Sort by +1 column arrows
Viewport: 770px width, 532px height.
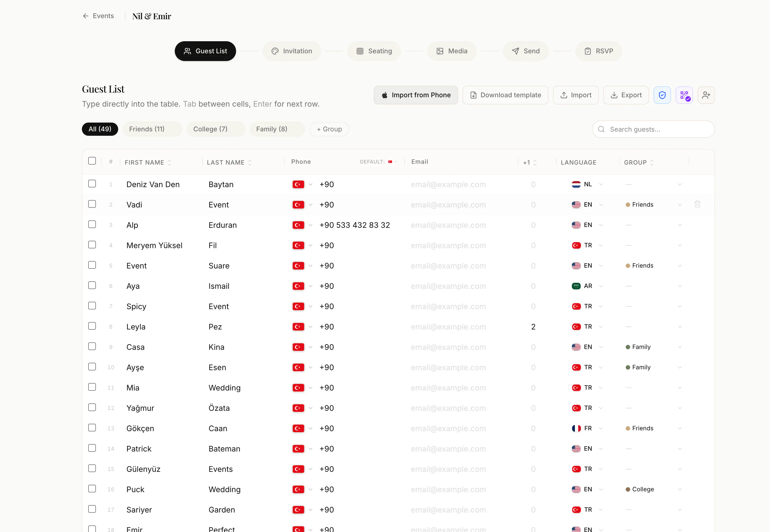point(535,162)
